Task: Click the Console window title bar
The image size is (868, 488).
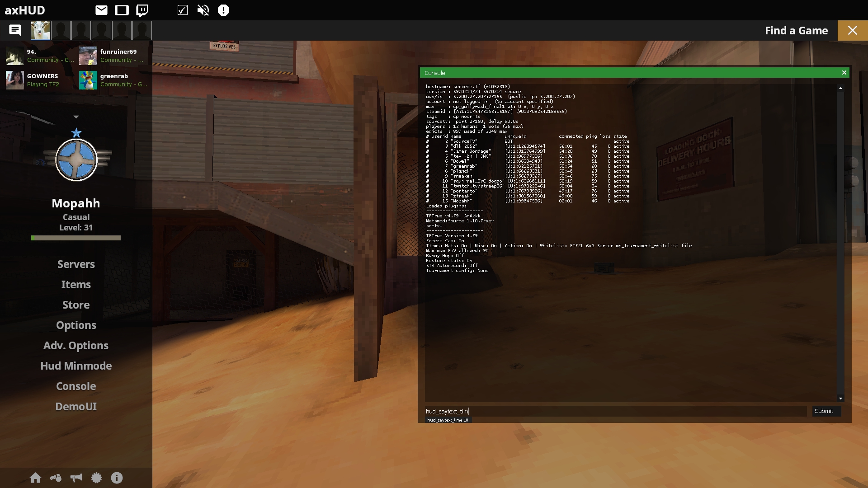Action: (634, 73)
